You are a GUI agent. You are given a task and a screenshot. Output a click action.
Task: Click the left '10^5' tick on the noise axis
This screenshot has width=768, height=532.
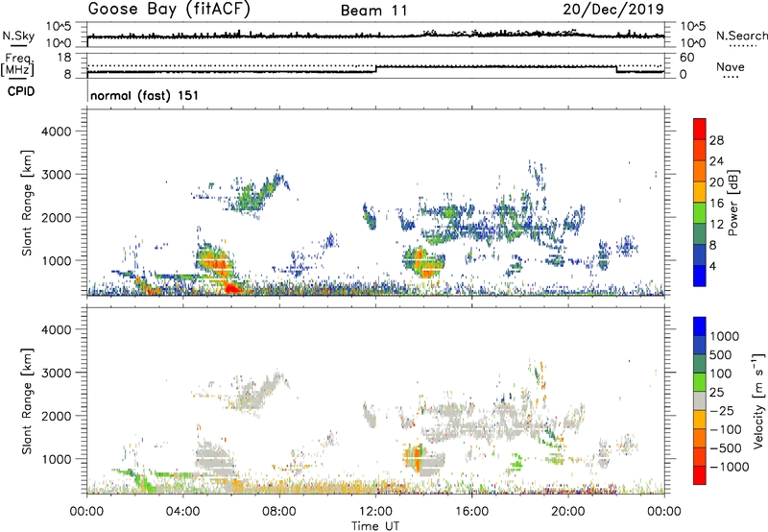[59, 27]
